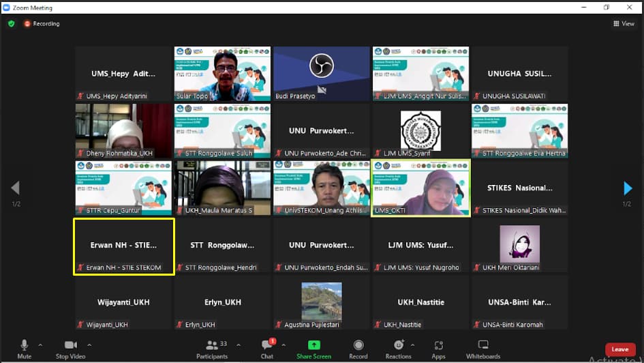Expand video options arrow beside Stop Video

pyautogui.click(x=89, y=345)
